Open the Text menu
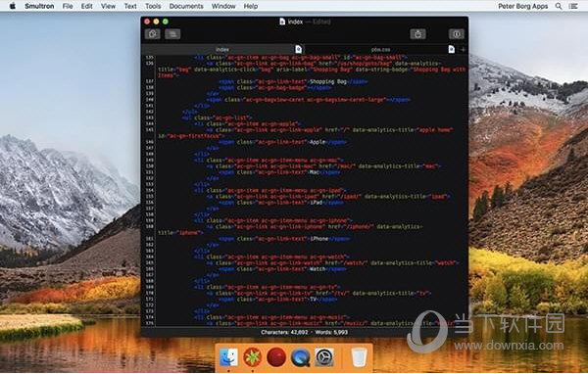The height and width of the screenshot is (374, 588). tap(130, 6)
